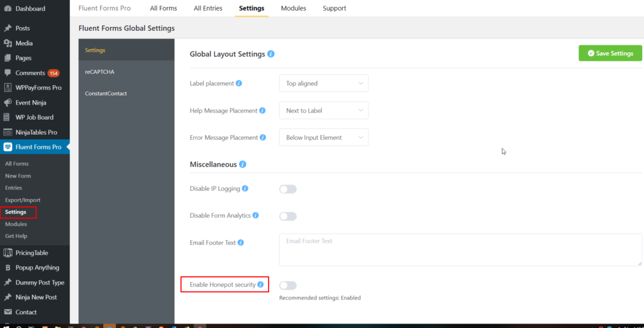Open the Error Message Placement dropdown

coord(324,138)
